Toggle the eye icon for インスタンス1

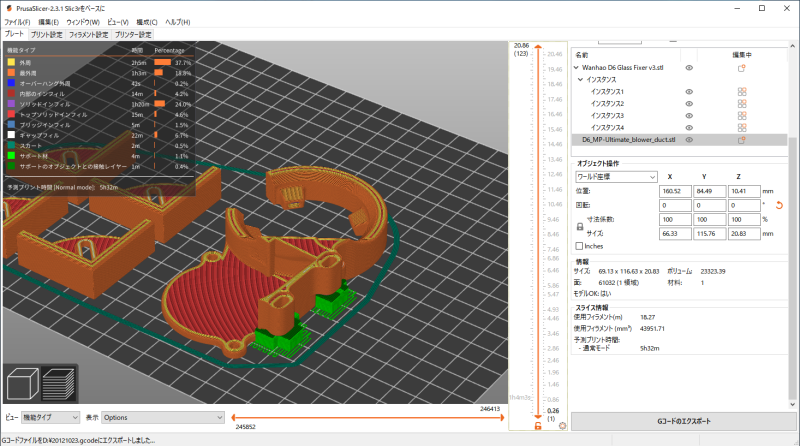(689, 92)
